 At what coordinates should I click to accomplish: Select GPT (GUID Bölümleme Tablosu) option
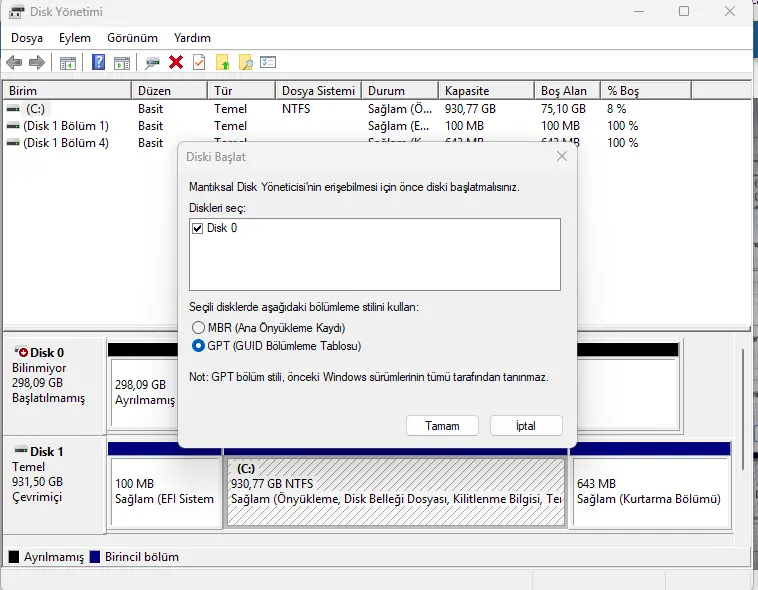click(x=198, y=346)
